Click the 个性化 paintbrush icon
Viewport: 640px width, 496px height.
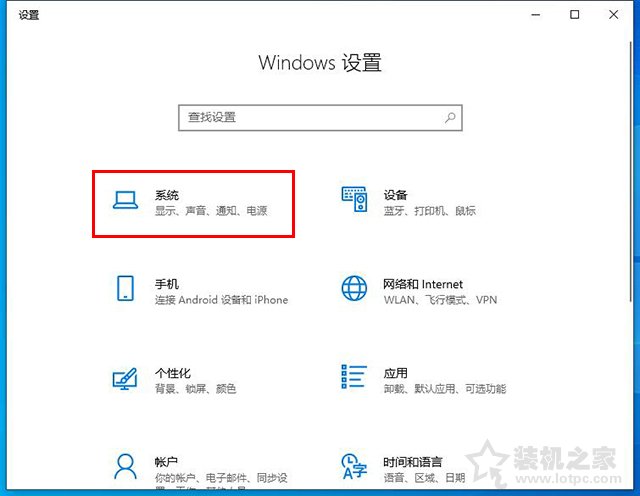point(125,379)
